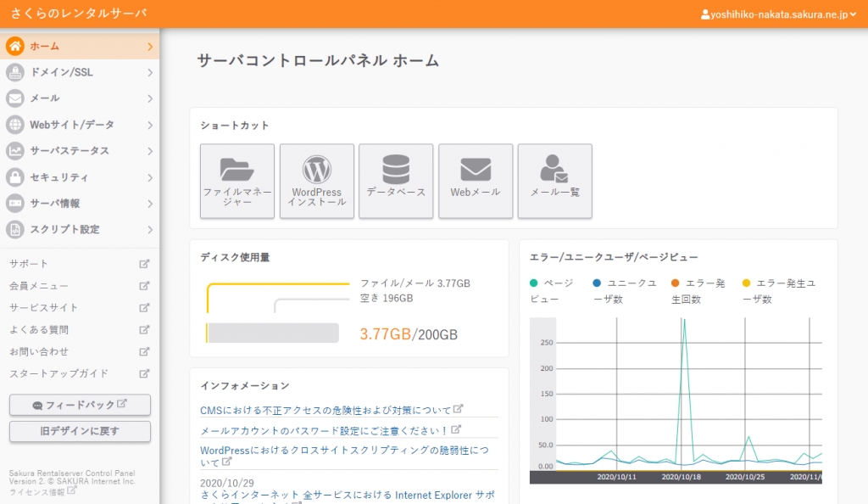Select サーバステータス in the sidebar menu

pos(80,151)
